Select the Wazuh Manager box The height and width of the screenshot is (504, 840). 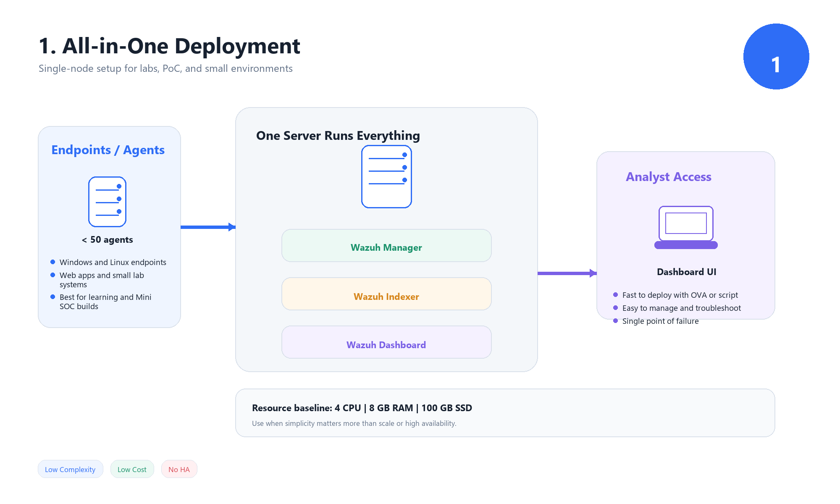click(x=386, y=246)
